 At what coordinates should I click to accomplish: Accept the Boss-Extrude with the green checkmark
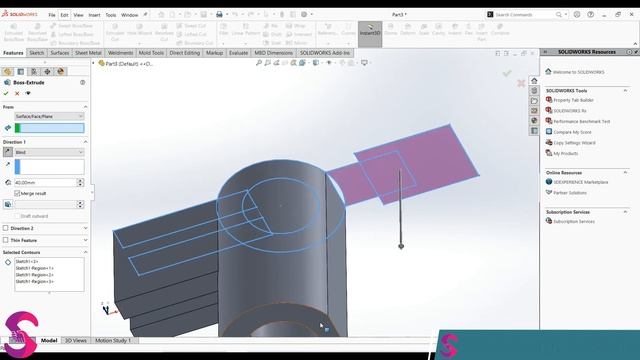click(x=6, y=93)
